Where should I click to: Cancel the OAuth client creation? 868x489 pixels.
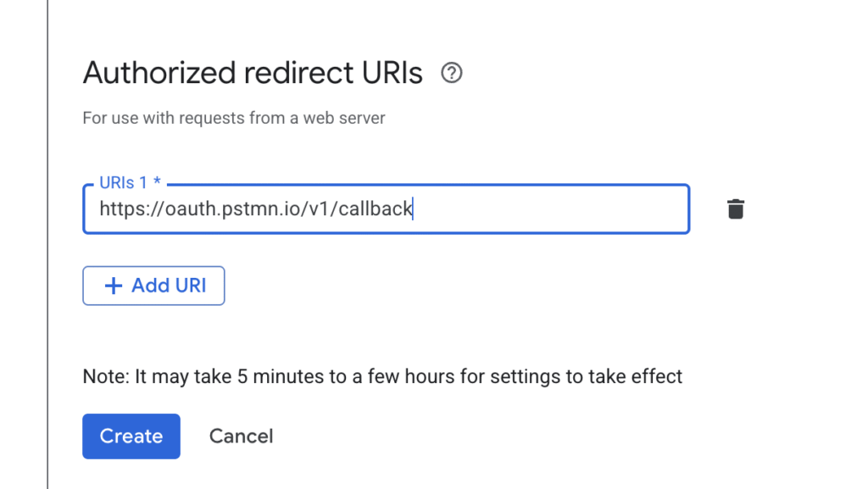pyautogui.click(x=241, y=436)
